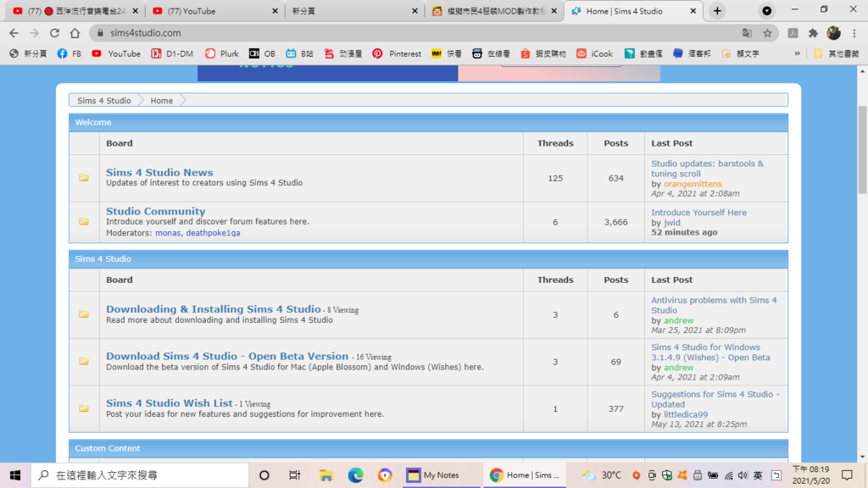The width and height of the screenshot is (868, 488).
Task: Open the extensions puzzle icon
Action: click(x=813, y=33)
